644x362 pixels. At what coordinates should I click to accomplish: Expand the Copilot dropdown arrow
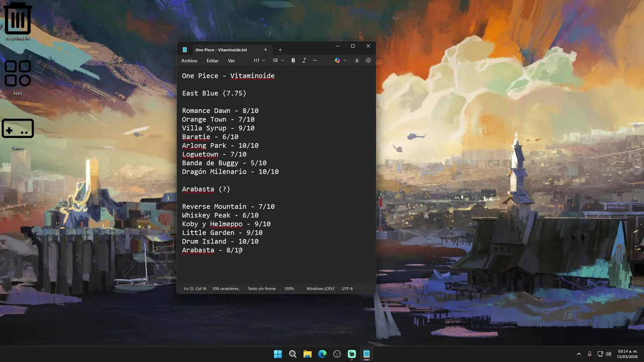345,60
